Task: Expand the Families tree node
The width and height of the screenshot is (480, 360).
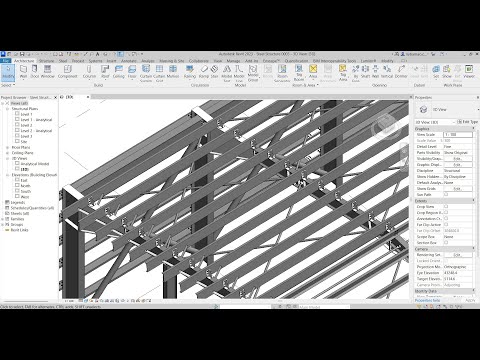Action: pyautogui.click(x=3, y=219)
